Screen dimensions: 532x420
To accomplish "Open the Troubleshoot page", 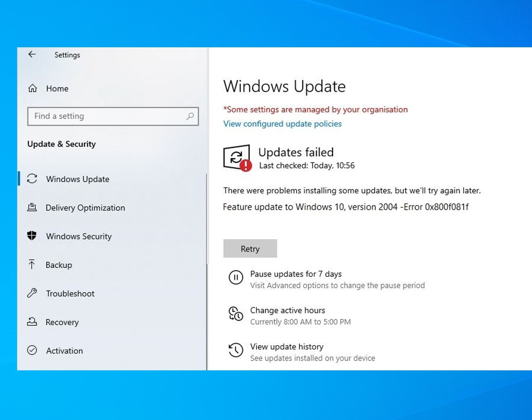I will tap(70, 294).
